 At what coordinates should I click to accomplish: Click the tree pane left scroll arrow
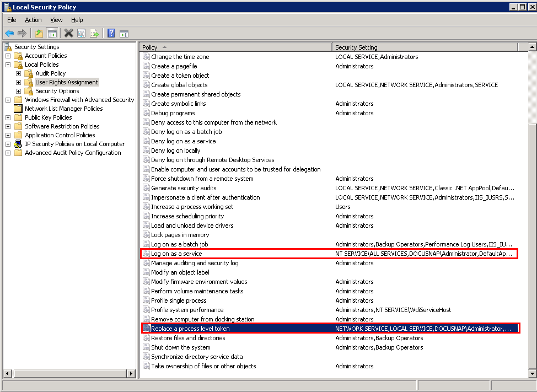pyautogui.click(x=8, y=373)
